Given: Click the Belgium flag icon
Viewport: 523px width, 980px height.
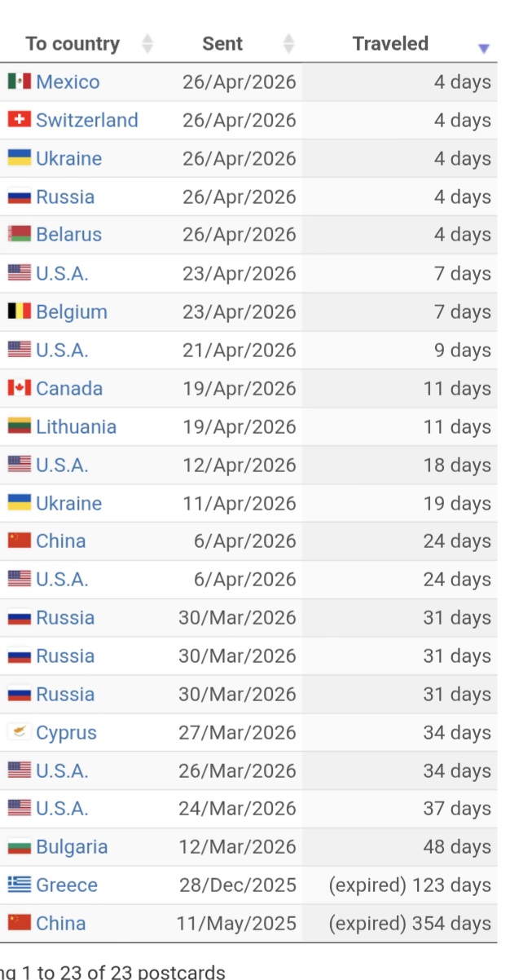Looking at the screenshot, I should click(x=20, y=311).
